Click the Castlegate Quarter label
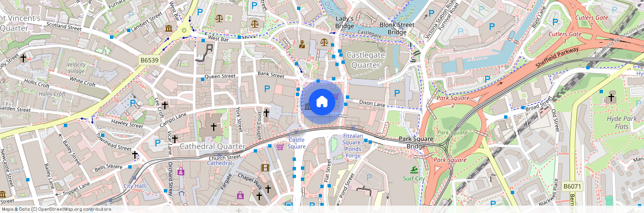Image resolution: width=644 pixels, height=213 pixels. [x=365, y=59]
